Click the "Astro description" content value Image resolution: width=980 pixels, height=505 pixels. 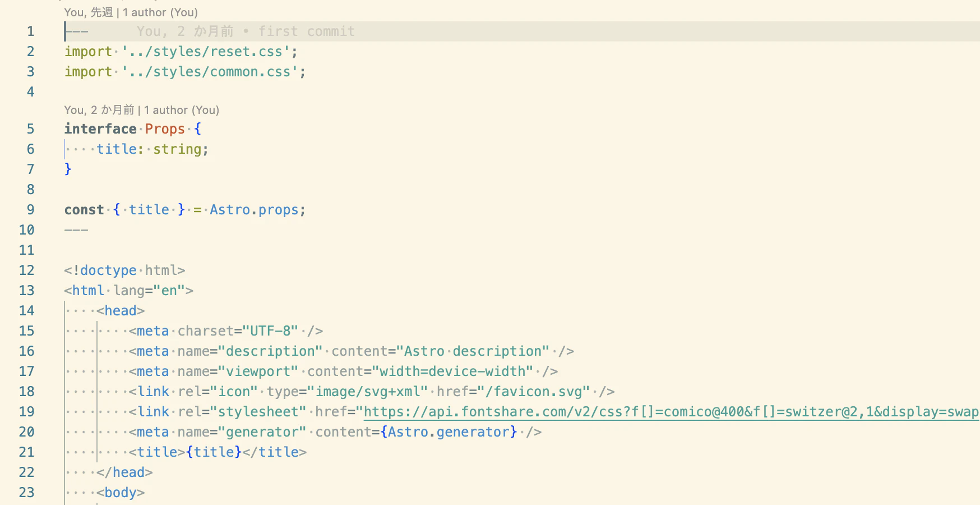point(473,351)
